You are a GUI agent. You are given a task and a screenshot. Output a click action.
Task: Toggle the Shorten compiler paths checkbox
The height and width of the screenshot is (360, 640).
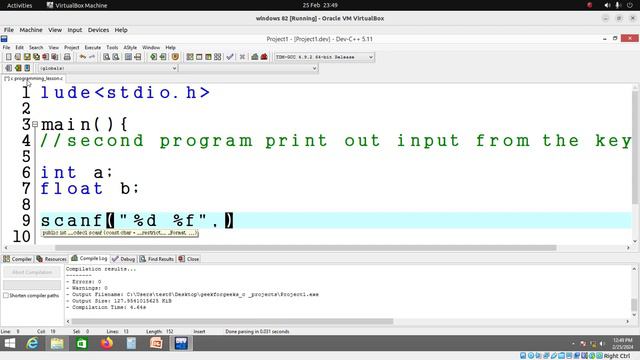pos(6,296)
